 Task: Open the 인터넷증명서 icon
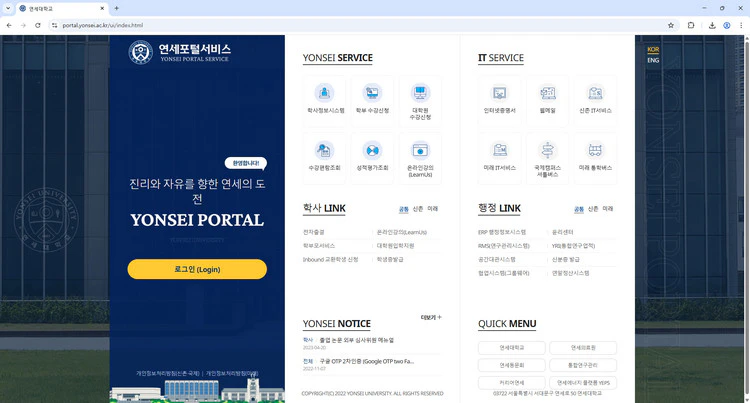pos(499,99)
